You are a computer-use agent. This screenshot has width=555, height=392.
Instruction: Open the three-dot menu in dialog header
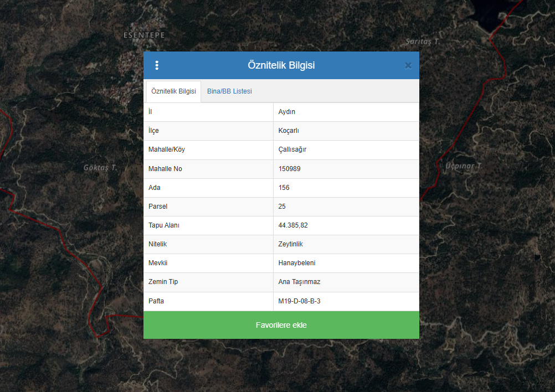click(x=157, y=65)
